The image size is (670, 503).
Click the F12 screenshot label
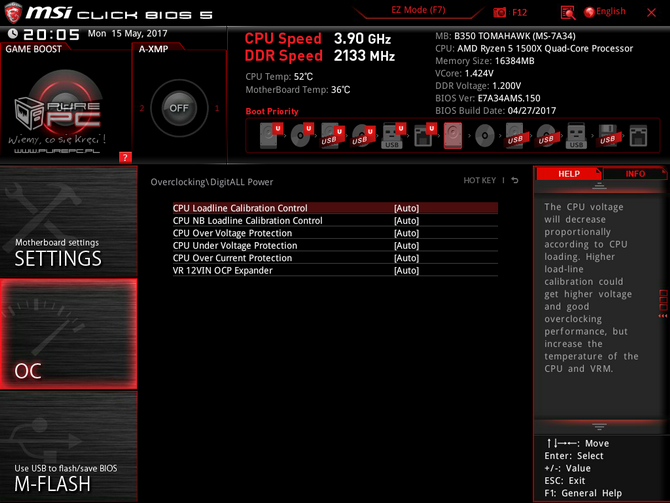pos(519,12)
